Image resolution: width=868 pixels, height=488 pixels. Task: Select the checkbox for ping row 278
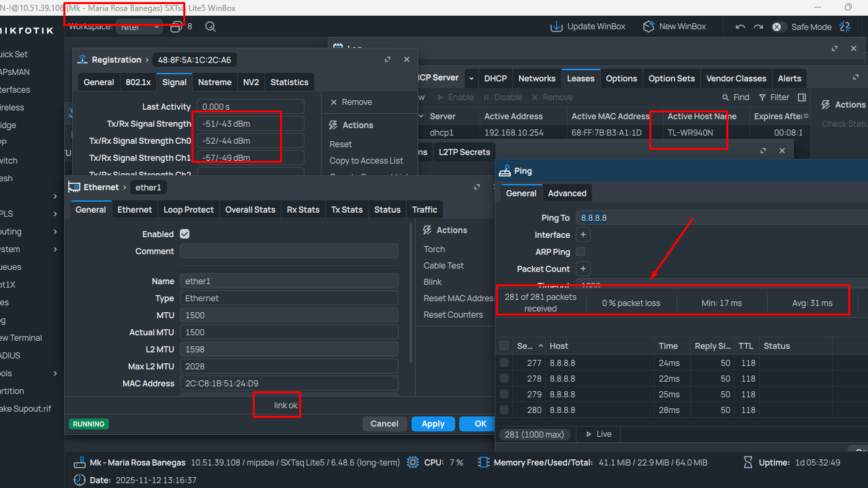(504, 379)
